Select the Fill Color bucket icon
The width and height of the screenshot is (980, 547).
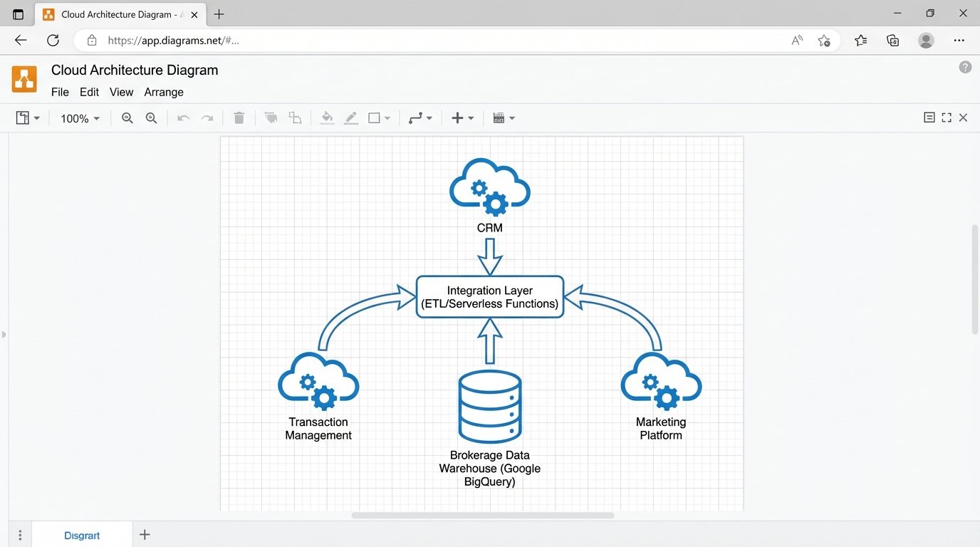(x=327, y=118)
